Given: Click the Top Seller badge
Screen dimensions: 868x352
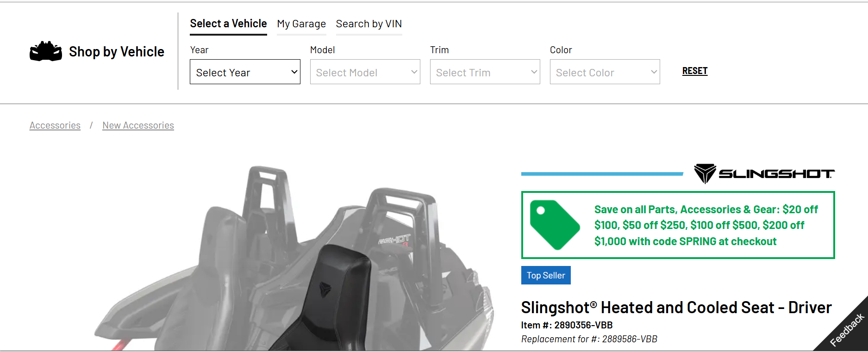Looking at the screenshot, I should tap(546, 275).
